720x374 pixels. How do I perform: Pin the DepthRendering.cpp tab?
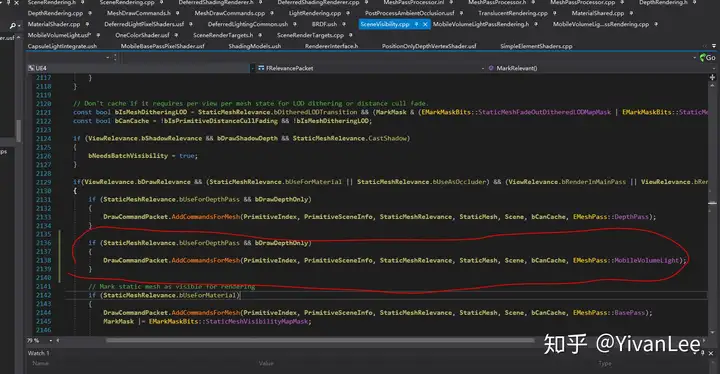pos(90,13)
